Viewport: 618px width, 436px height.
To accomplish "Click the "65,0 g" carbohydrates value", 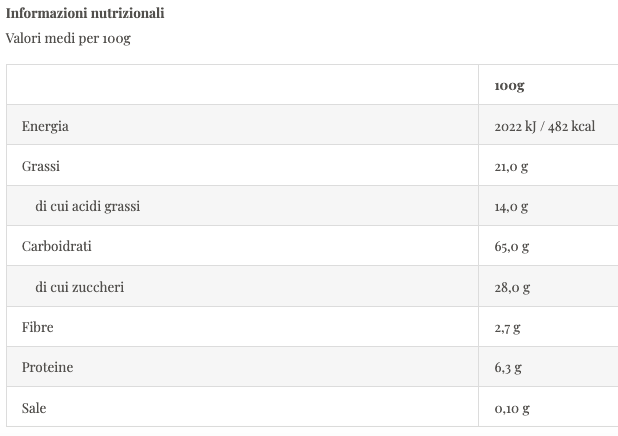I will coord(512,246).
